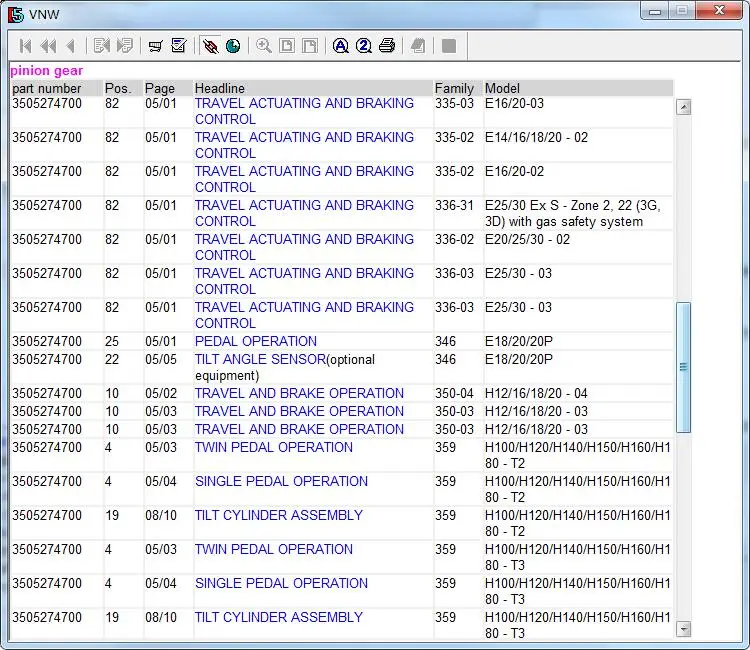Select family cell '350-04'
The image size is (750, 650).
(454, 393)
